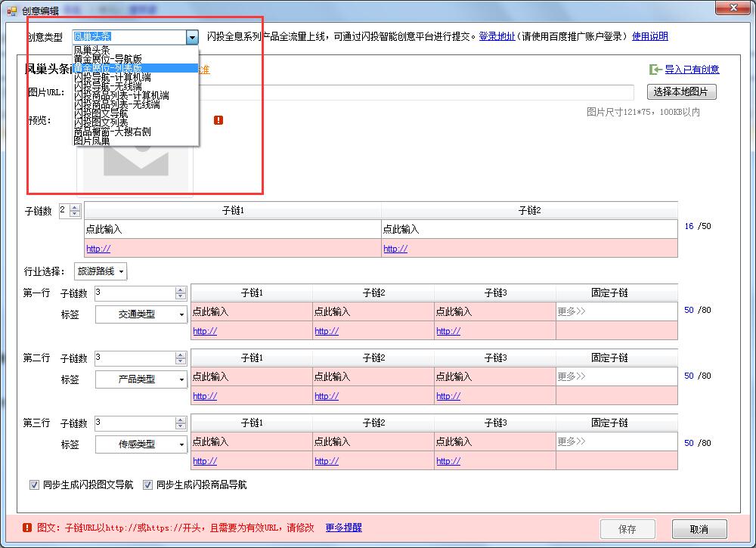The height and width of the screenshot is (548, 756).
Task: Pick 商品橱窗-大搜右侧 from the list
Action: [x=112, y=132]
